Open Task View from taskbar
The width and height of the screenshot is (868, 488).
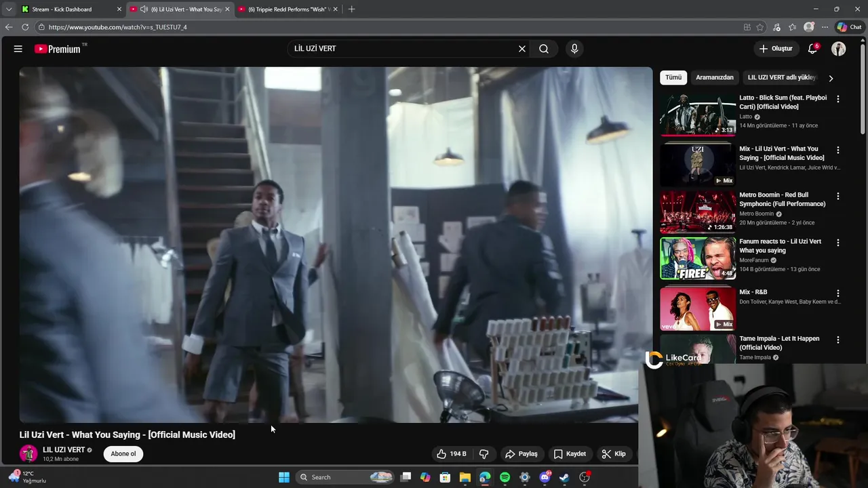[x=406, y=477]
